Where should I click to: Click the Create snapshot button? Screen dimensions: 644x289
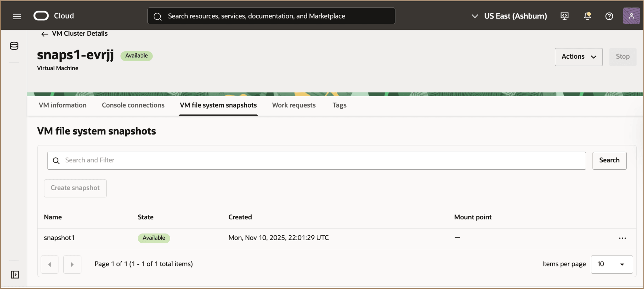(x=75, y=188)
